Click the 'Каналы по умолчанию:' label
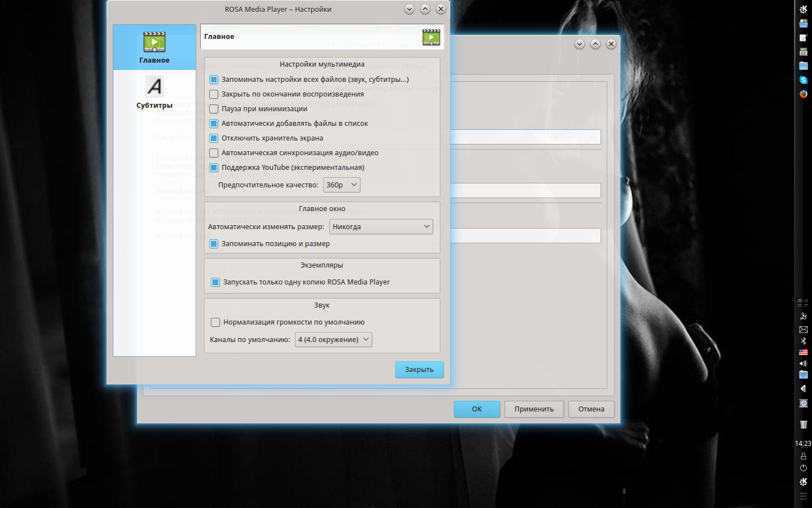812x508 pixels. [x=250, y=340]
